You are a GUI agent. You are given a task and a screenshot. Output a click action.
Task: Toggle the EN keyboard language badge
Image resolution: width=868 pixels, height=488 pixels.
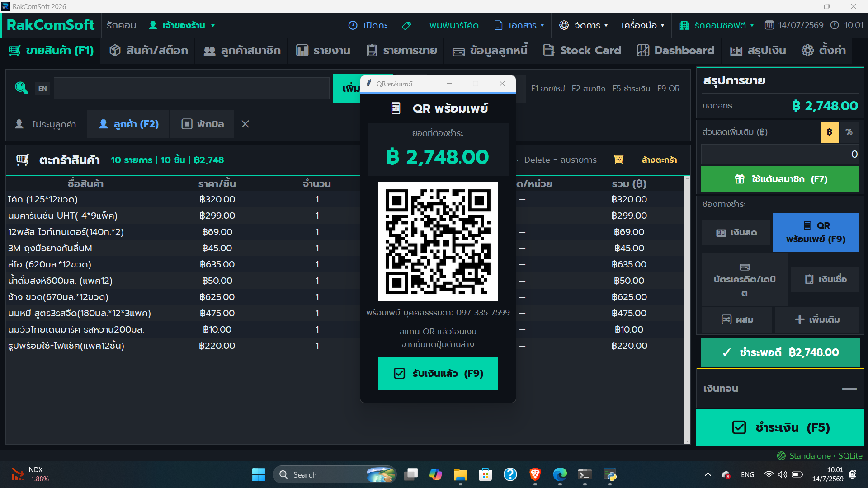coord(42,88)
